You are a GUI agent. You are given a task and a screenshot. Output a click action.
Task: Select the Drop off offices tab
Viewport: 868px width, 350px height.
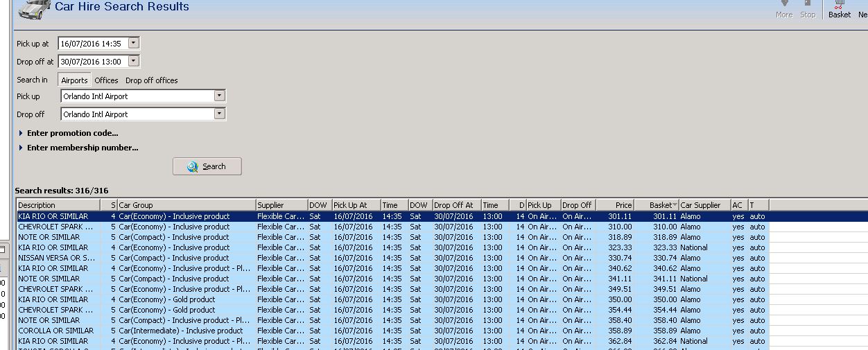pyautogui.click(x=152, y=80)
